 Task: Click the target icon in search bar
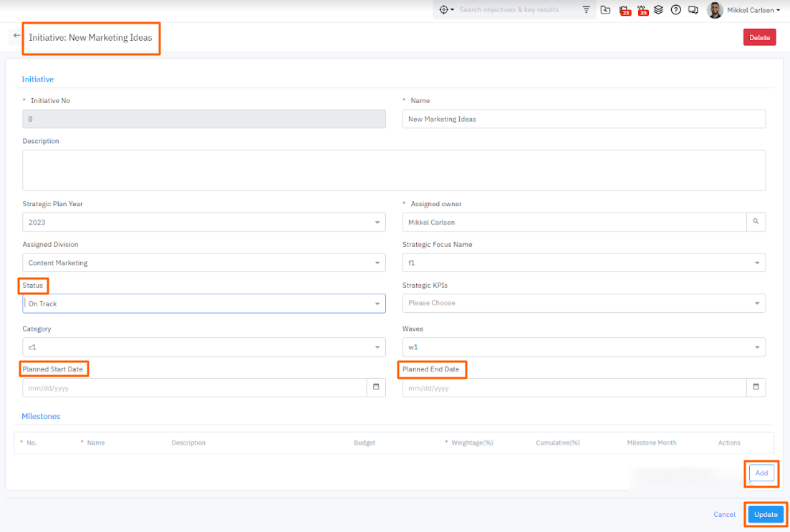point(444,10)
